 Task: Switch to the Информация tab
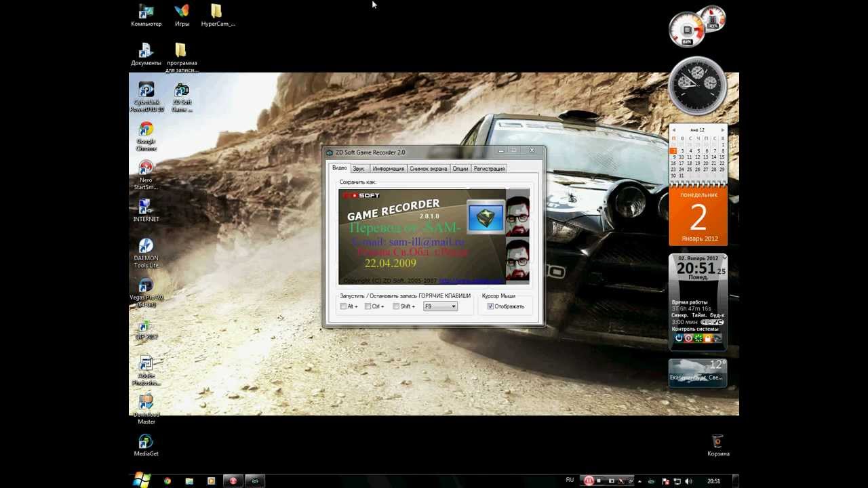click(x=388, y=169)
